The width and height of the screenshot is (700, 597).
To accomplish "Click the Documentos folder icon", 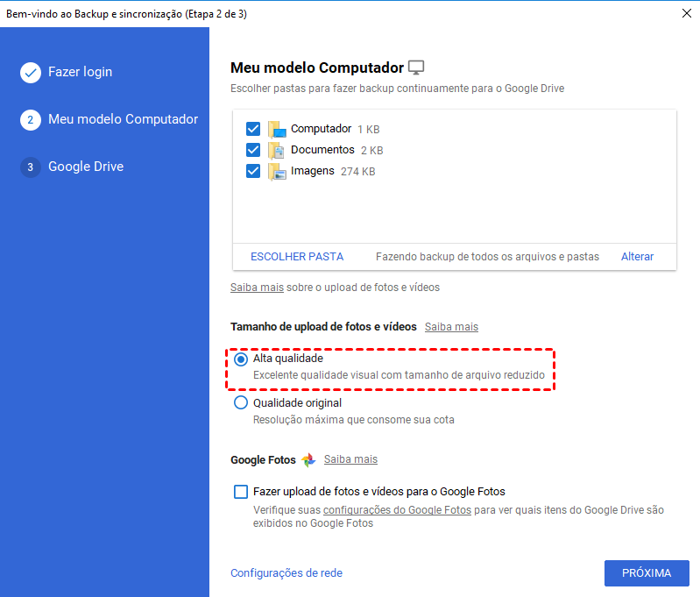I will coord(276,151).
